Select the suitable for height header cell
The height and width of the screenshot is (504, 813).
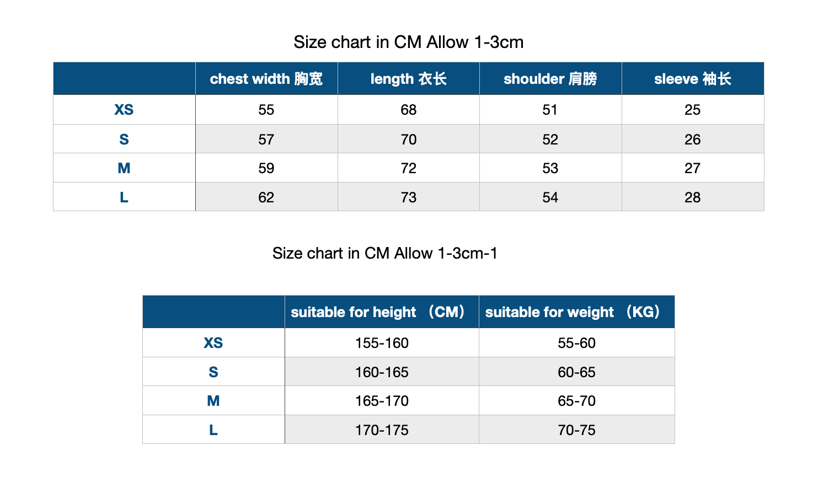pos(382,312)
